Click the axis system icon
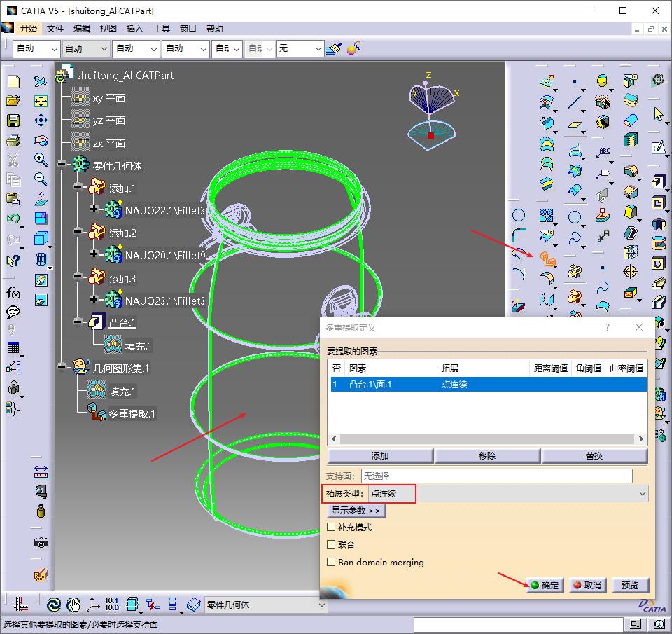 [x=93, y=605]
